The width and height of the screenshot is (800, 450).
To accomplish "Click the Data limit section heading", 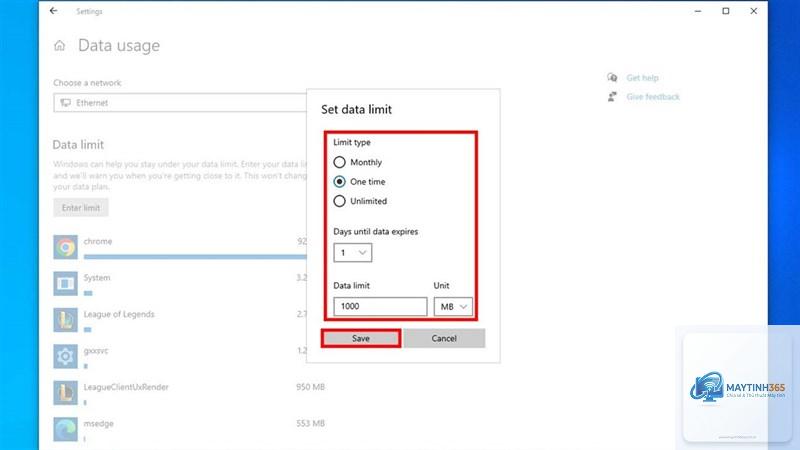I will [78, 144].
